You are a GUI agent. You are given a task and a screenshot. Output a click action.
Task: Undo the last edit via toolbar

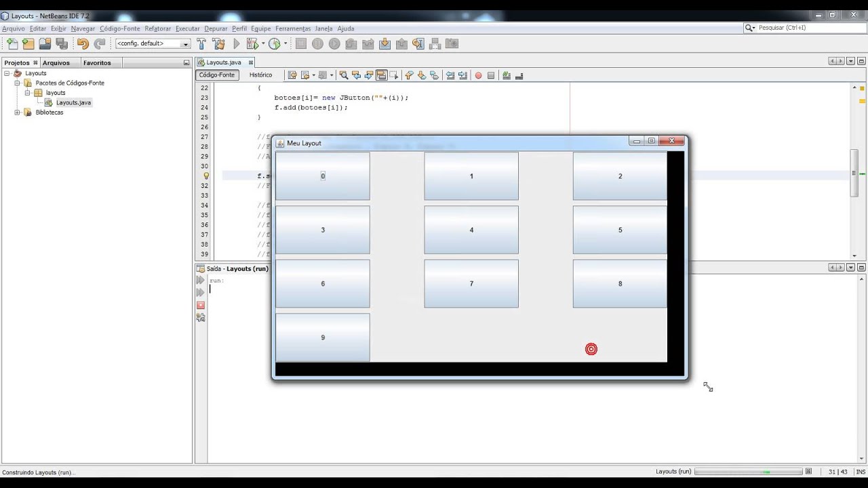(83, 43)
